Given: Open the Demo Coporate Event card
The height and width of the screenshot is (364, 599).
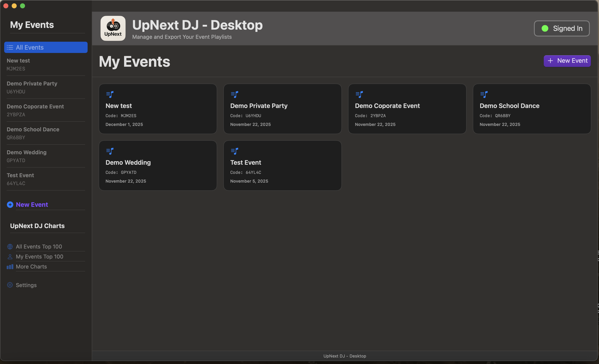Looking at the screenshot, I should [407, 109].
